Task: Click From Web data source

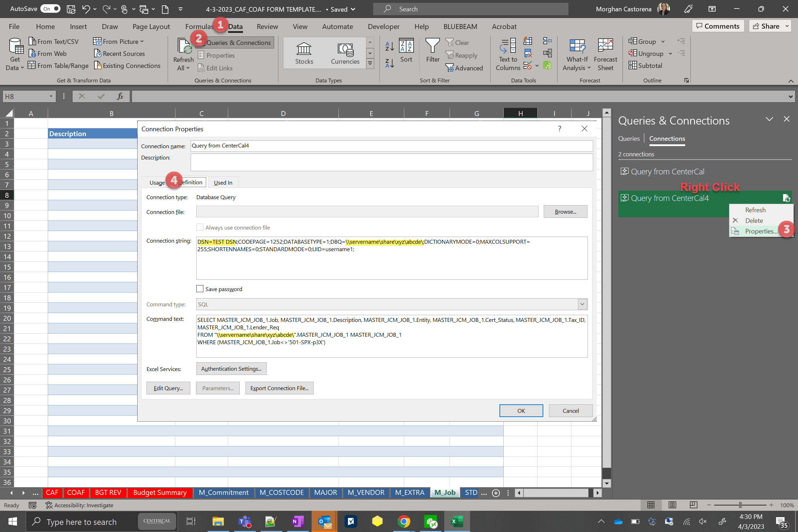Action: 48,53
